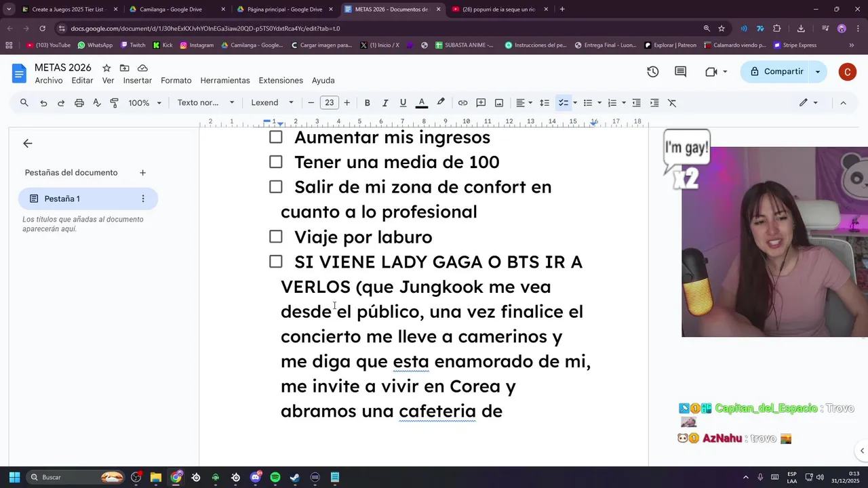This screenshot has height=488, width=868.
Task: Toggle underline formatting
Action: coord(403,103)
